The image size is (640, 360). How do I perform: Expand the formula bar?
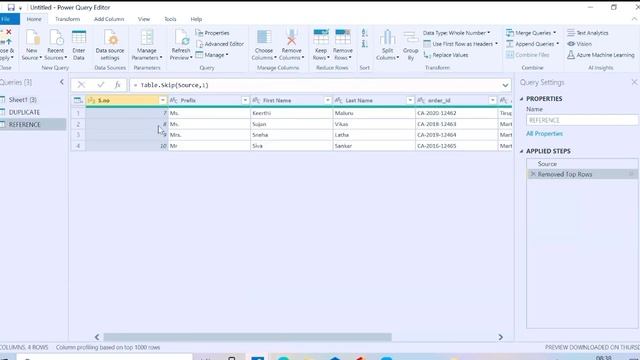(505, 85)
